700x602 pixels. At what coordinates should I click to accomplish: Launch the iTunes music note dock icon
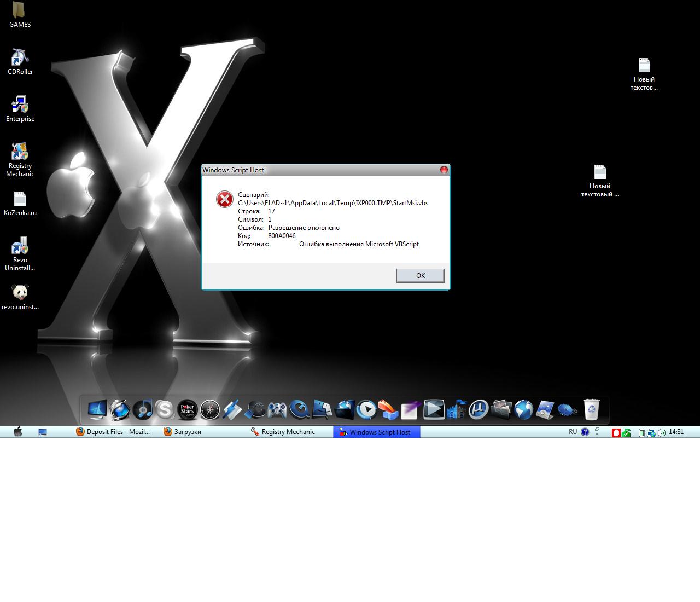pyautogui.click(x=143, y=409)
